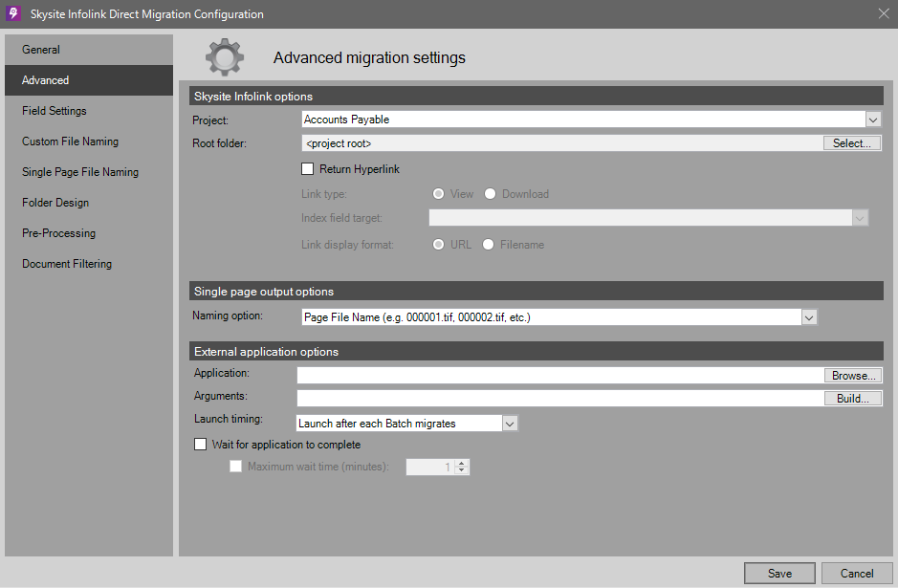Click External application options header
The width and height of the screenshot is (898, 588).
(x=537, y=352)
